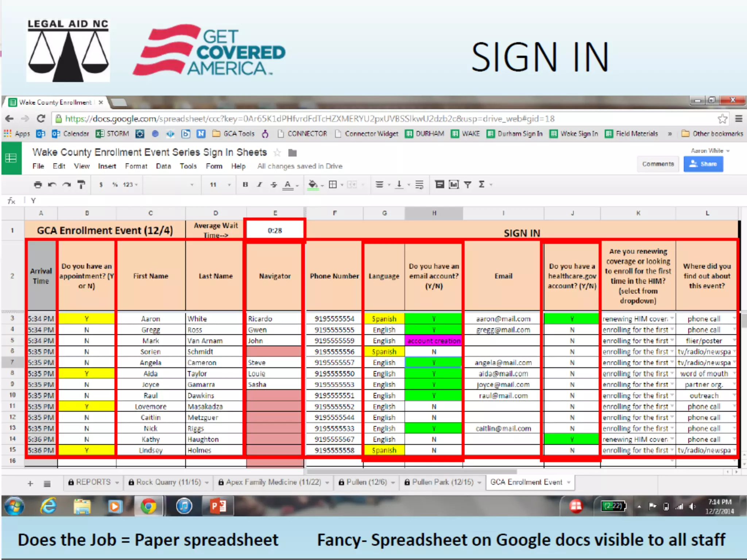
Task: Open the font size dropdown
Action: click(220, 184)
